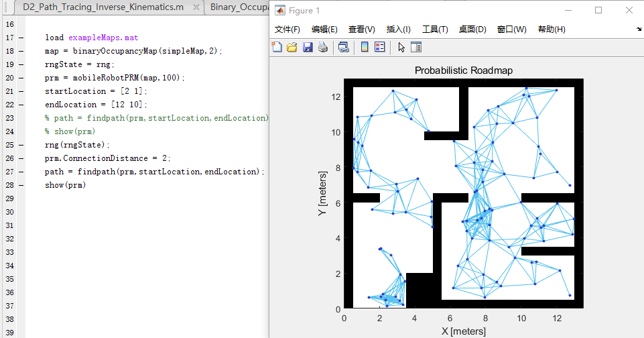Click 'rng(rngState);' on line 25
Screen dimensions: 644x338
coord(77,145)
